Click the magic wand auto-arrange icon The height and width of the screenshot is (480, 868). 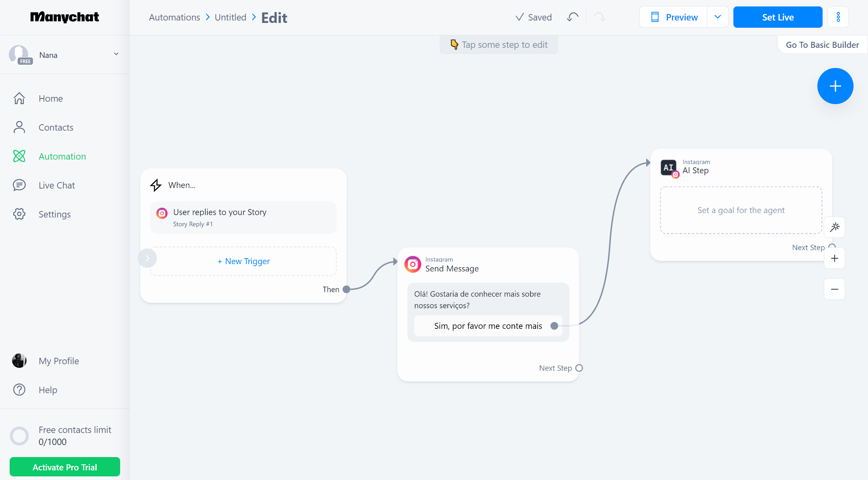click(835, 227)
